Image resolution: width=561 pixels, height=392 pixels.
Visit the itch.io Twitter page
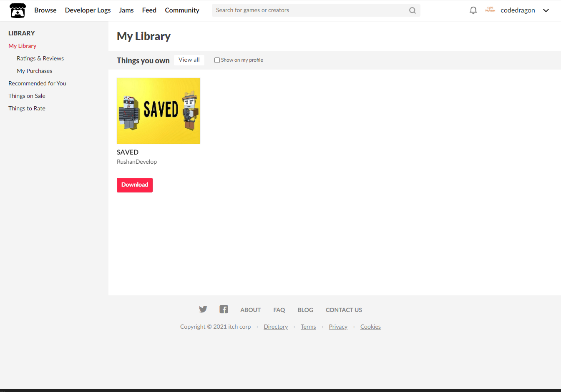point(203,309)
